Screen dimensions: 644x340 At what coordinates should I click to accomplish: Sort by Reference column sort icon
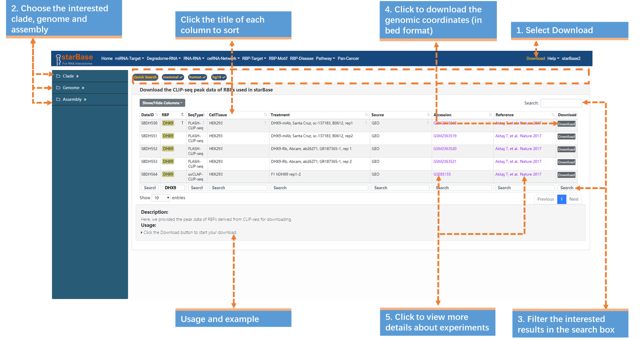(553, 115)
